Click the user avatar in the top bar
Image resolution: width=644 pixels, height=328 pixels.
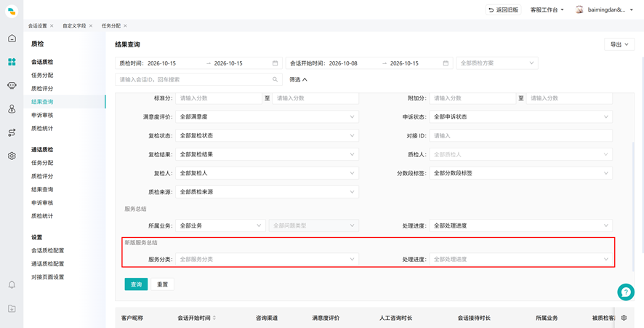pos(579,9)
